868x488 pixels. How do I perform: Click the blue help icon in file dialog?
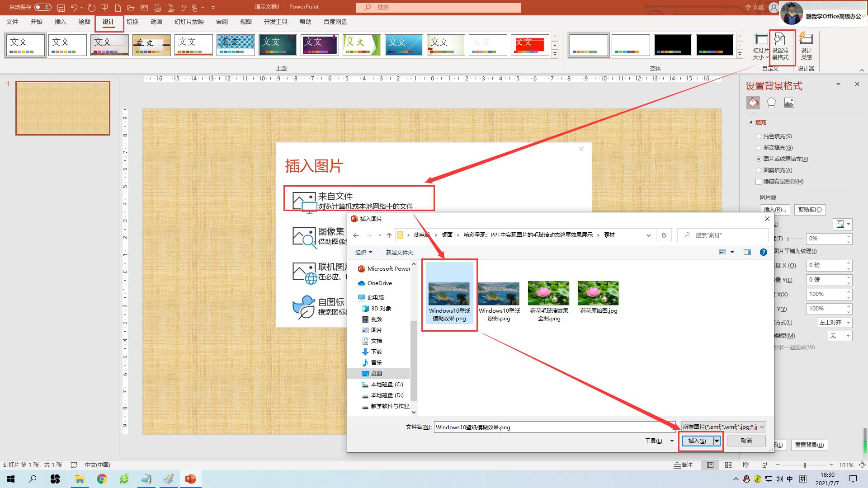pos(764,252)
